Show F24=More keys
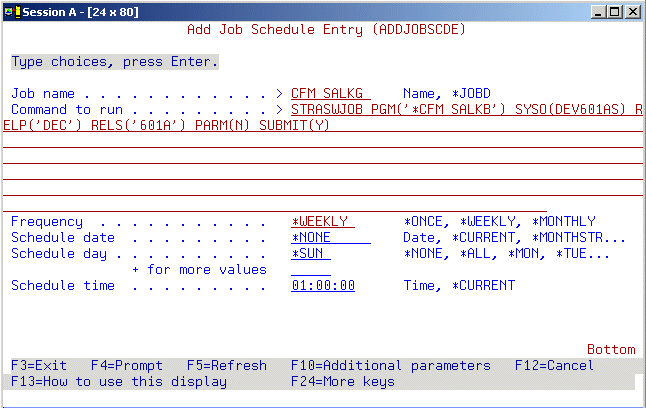The height and width of the screenshot is (408, 646). click(342, 381)
